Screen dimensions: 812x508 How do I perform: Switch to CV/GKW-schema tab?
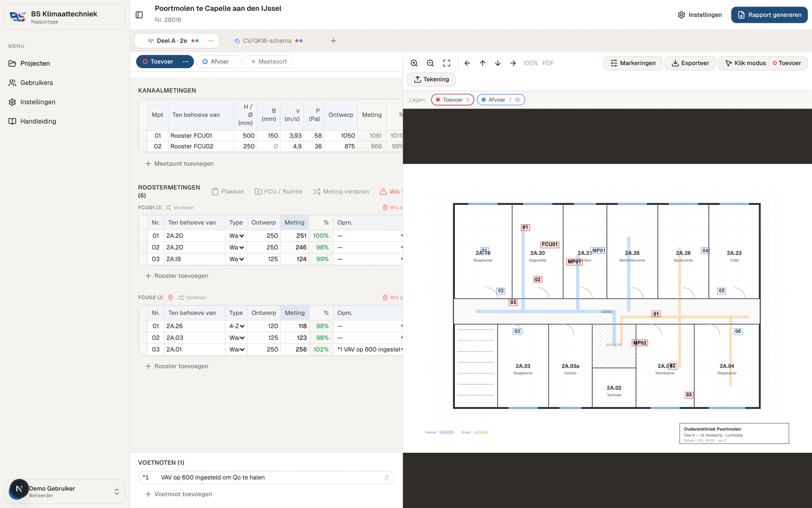coord(268,41)
